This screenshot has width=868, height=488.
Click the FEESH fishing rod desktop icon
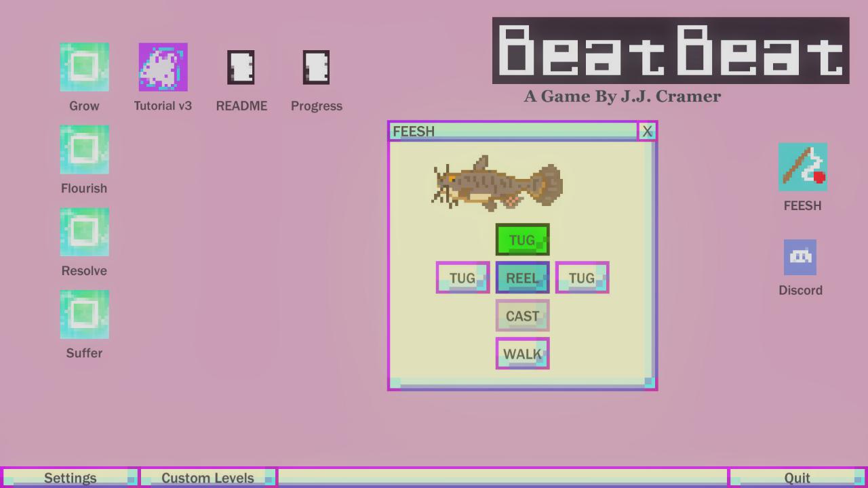tap(803, 167)
